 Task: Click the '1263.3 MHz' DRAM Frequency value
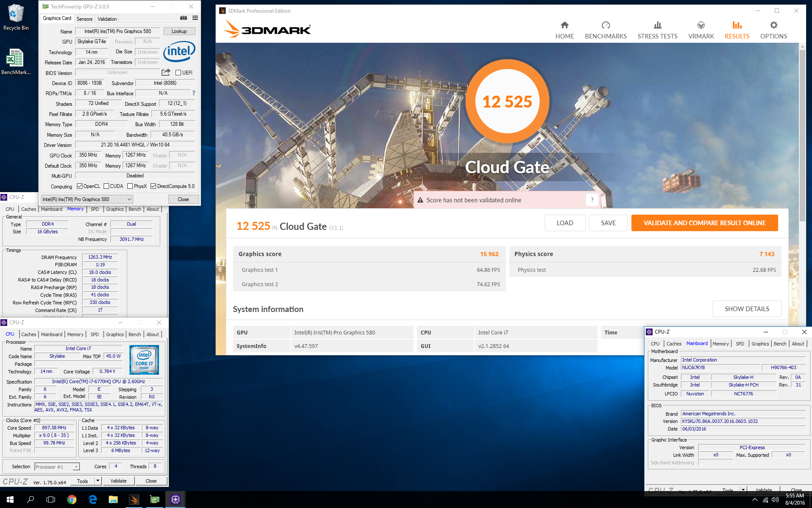(100, 257)
